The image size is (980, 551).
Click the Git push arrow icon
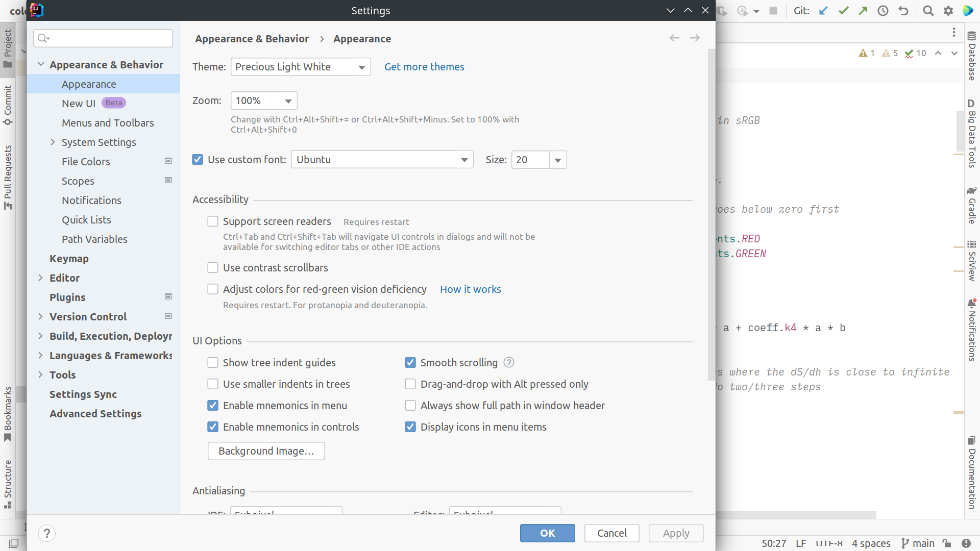click(863, 11)
